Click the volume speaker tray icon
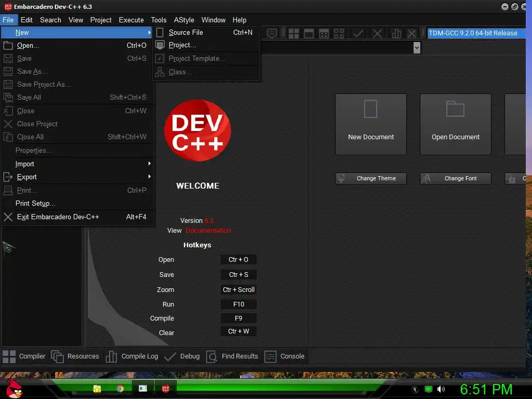 [441, 389]
